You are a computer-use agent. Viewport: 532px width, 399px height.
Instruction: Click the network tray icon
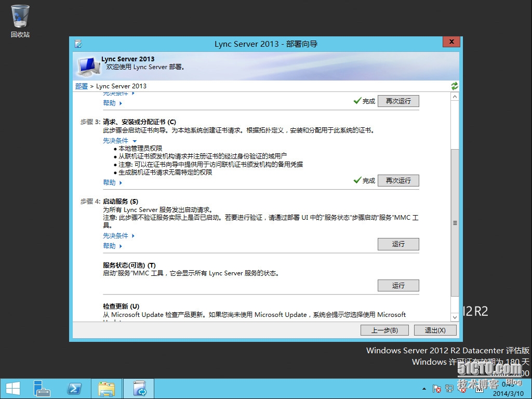[x=449, y=389]
